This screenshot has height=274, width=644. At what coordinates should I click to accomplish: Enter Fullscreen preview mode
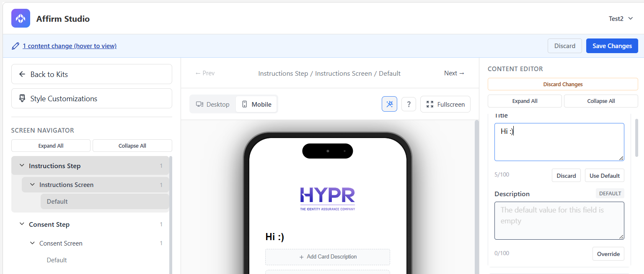(x=445, y=104)
